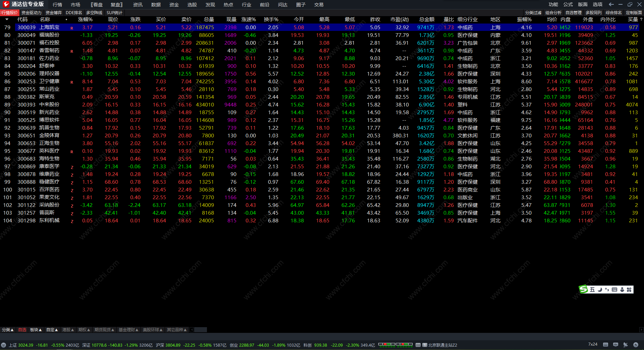Viewport: 644px width, 350px height.
Task: Sort by the 换手% column header
Action: coord(271,19)
